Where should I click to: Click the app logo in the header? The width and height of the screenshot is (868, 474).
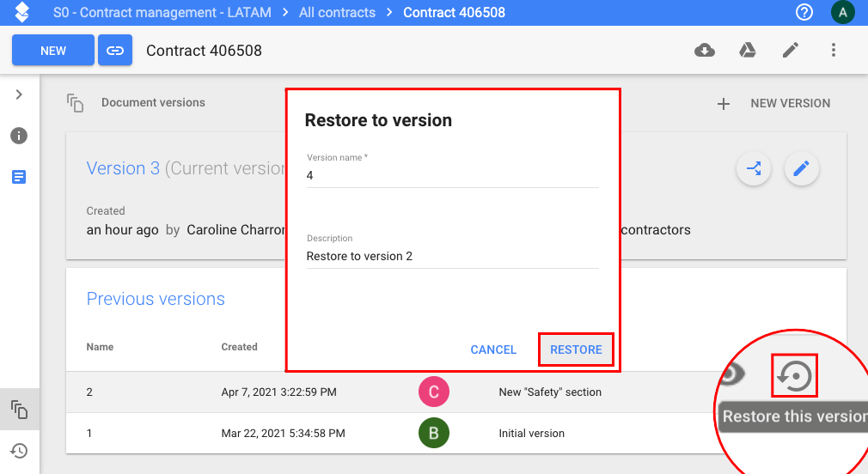pos(22,12)
